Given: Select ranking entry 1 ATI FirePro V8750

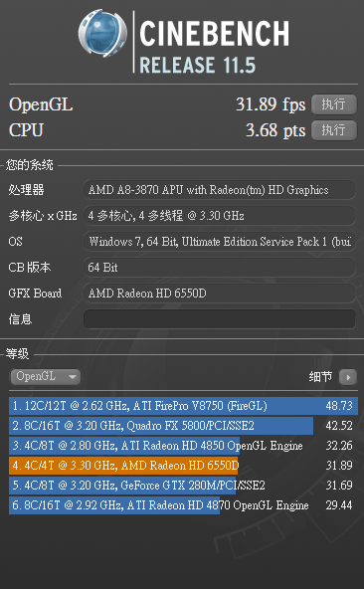Looking at the screenshot, I should (183, 406).
